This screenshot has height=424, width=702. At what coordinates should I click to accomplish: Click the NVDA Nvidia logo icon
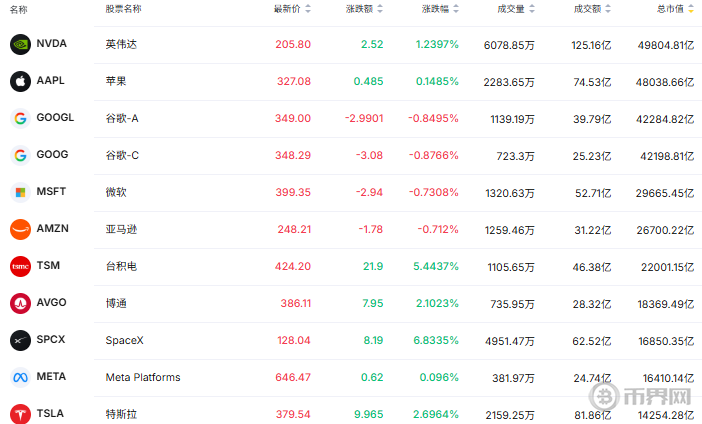[20, 44]
